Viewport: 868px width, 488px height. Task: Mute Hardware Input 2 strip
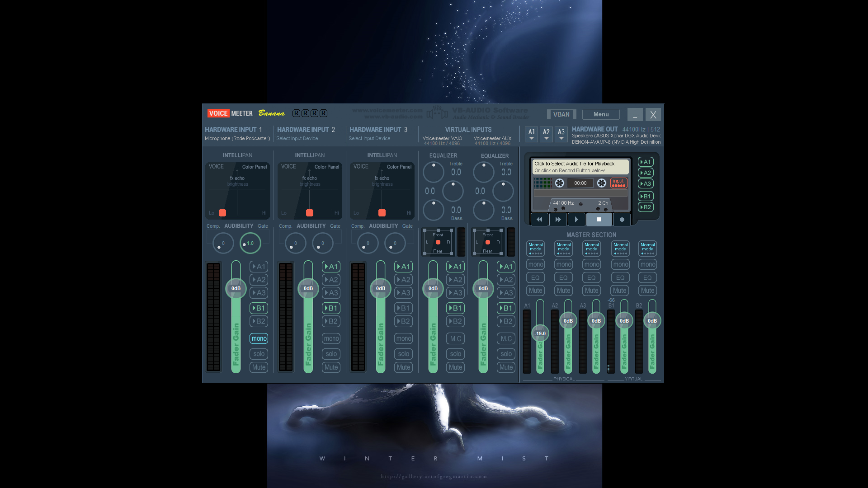pyautogui.click(x=331, y=367)
